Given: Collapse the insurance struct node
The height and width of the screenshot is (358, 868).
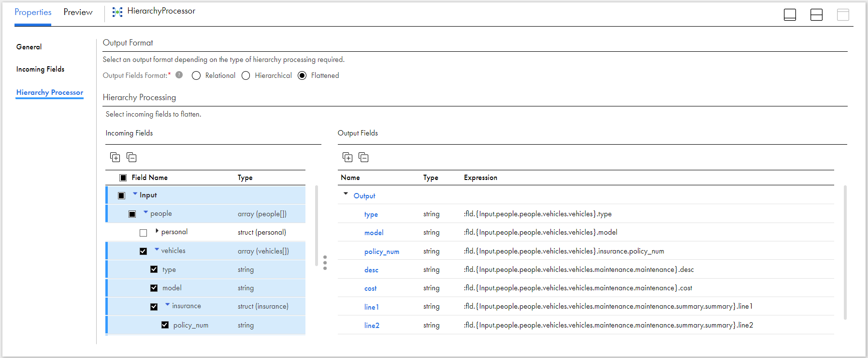Looking at the screenshot, I should click(168, 304).
